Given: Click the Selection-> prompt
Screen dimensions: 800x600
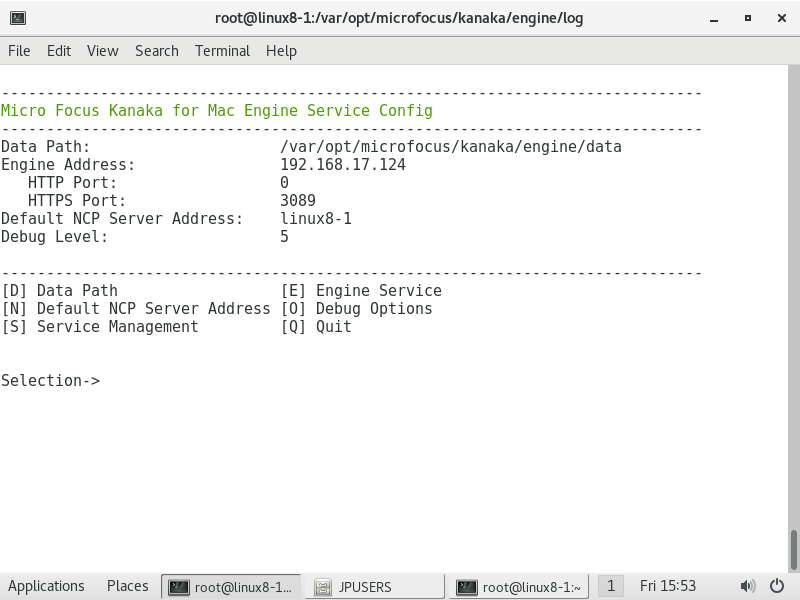Looking at the screenshot, I should [x=51, y=381].
